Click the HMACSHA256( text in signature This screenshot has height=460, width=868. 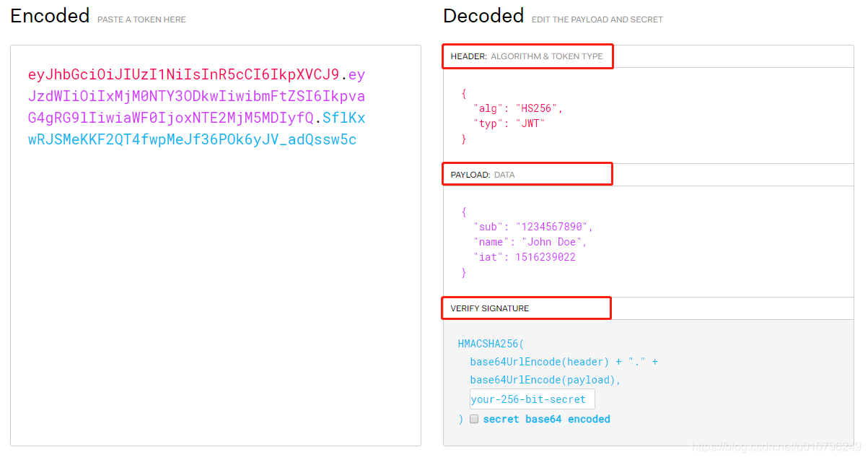tap(491, 344)
